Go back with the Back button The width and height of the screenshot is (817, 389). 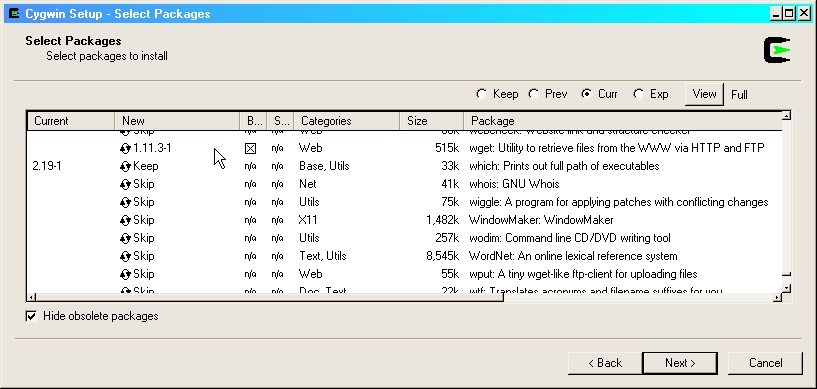click(604, 363)
